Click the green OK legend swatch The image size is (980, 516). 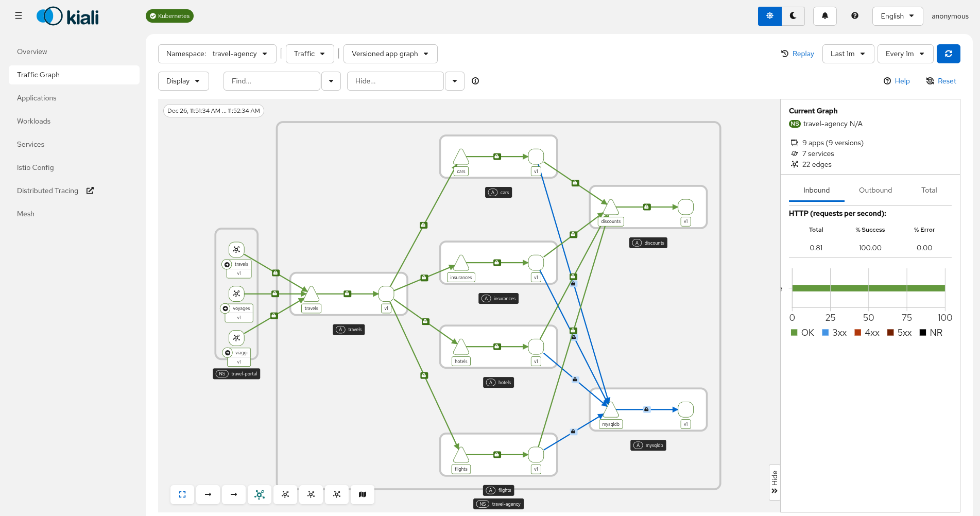click(794, 333)
